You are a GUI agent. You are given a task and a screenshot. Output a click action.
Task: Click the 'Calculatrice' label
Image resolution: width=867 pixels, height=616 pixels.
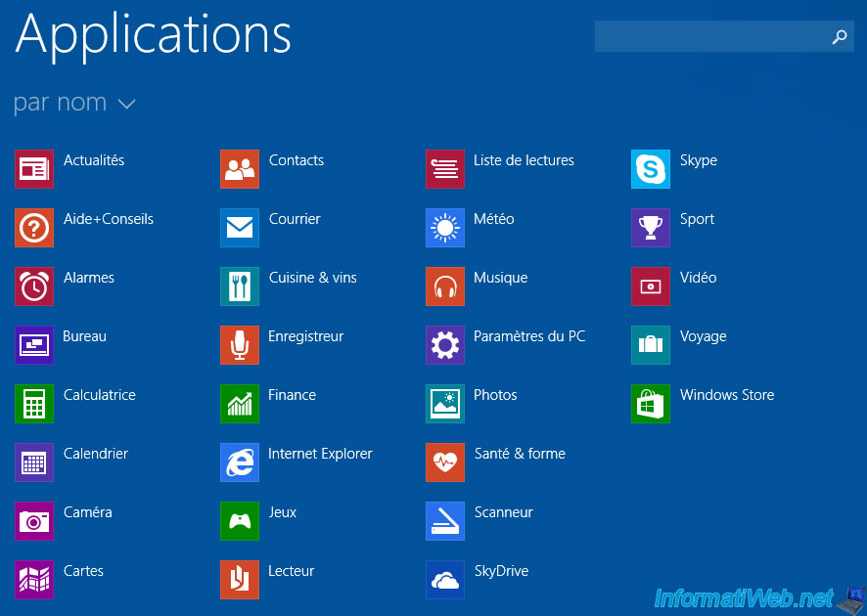(x=100, y=395)
